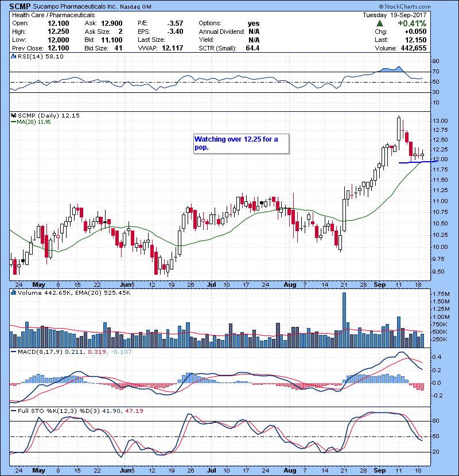Click the RSI(14) 58.10 indicator label
Image resolution: width=459 pixels, height=476 pixels.
(40, 56)
